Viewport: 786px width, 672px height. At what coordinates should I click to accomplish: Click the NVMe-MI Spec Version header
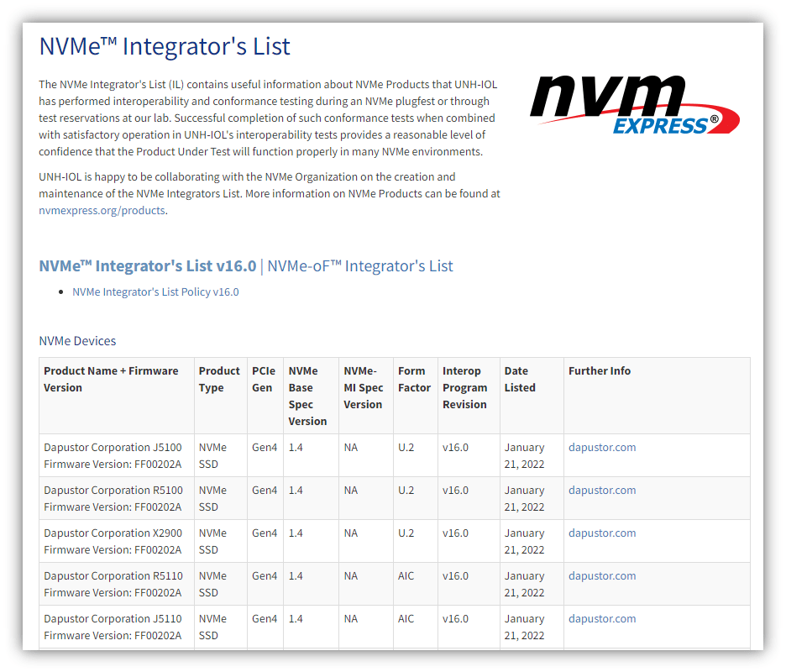[363, 387]
